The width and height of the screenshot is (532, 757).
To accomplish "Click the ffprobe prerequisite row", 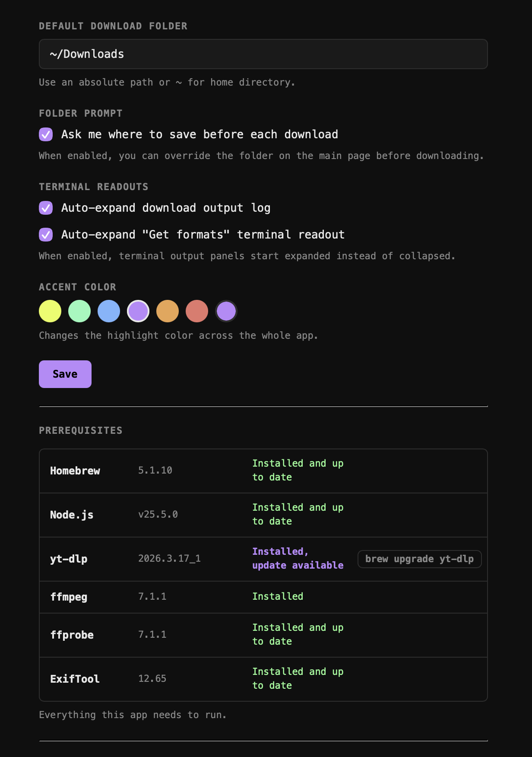I will point(263,635).
